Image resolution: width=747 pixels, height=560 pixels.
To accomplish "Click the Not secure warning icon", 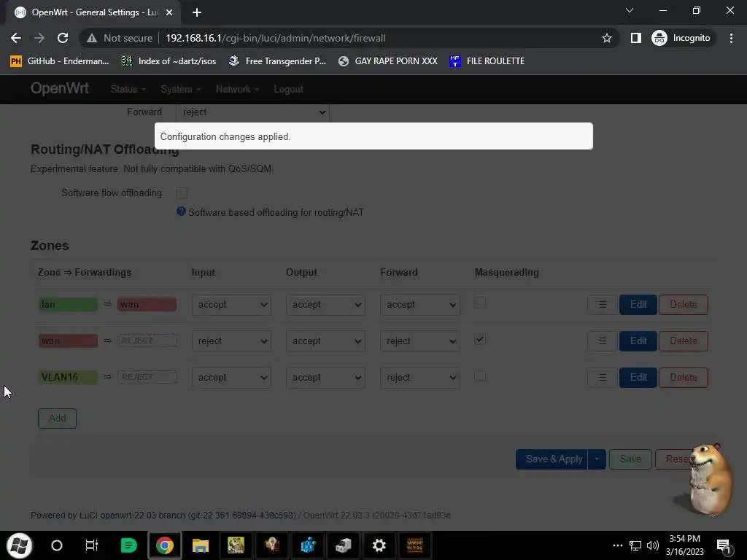I will coord(91,38).
